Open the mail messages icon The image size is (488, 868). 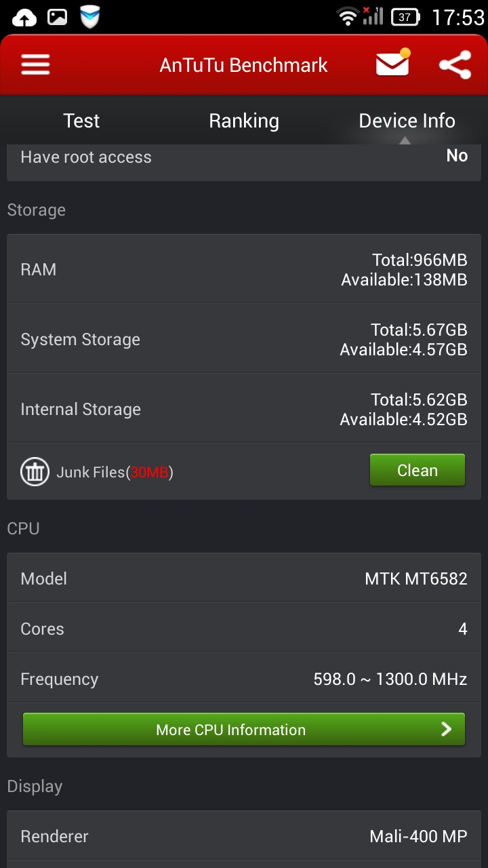[393, 63]
